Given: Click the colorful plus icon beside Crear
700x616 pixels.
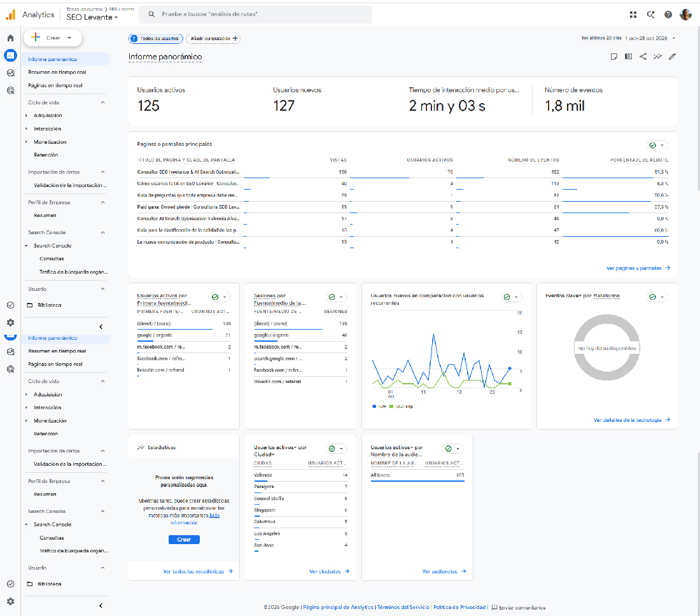Looking at the screenshot, I should click(x=36, y=38).
